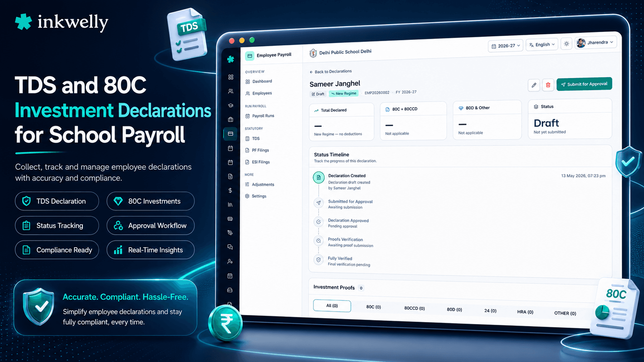Click the Delhi Public School crest icon
The height and width of the screenshot is (362, 644).
[x=313, y=53]
